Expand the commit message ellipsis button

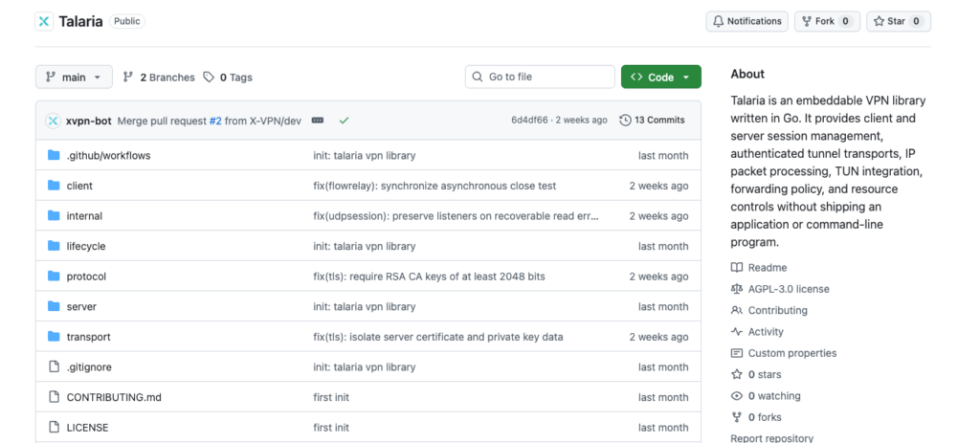[318, 120]
